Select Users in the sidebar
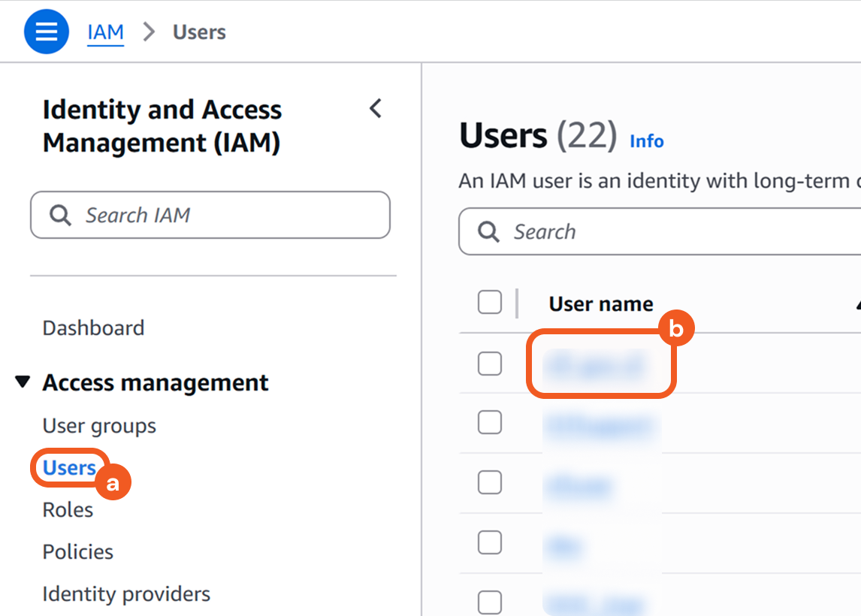 [69, 468]
